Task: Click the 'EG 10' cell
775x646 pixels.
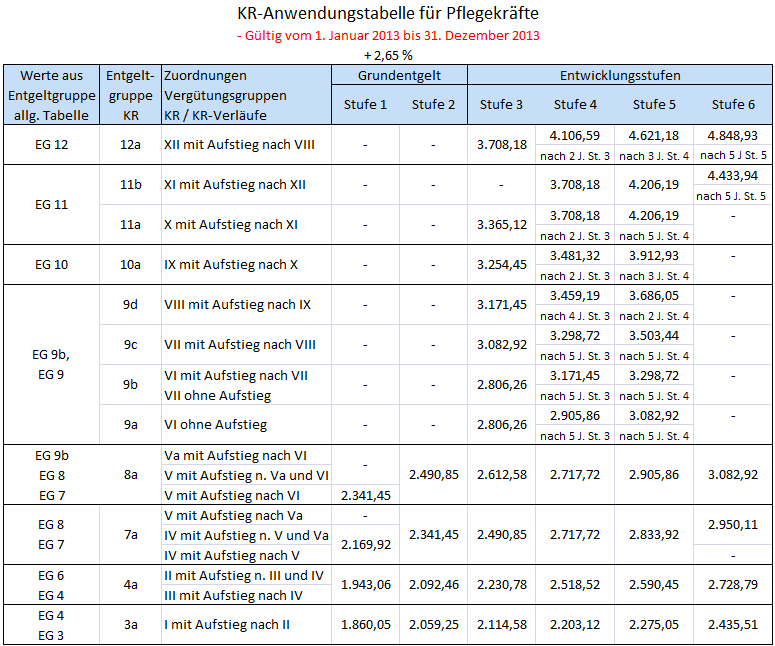Action: 51,264
